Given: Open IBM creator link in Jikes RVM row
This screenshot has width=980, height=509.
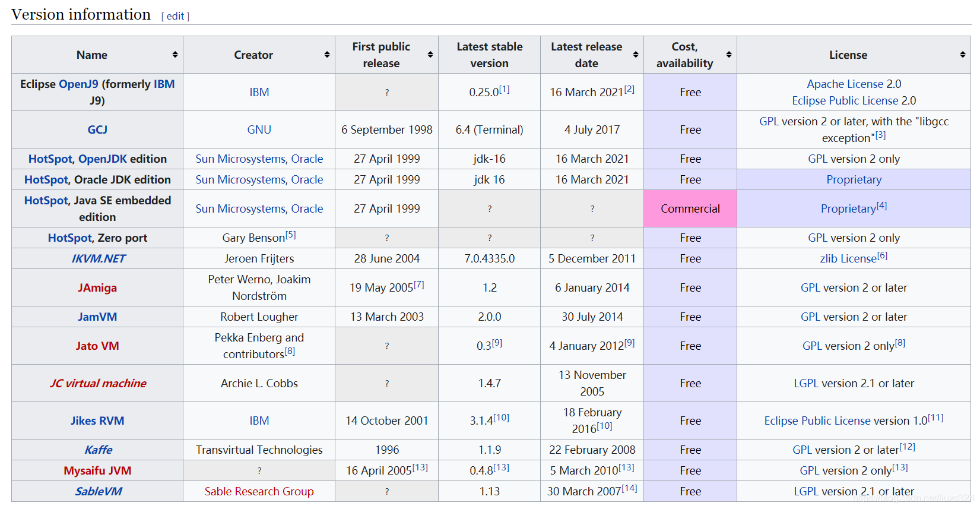Looking at the screenshot, I should [x=259, y=421].
